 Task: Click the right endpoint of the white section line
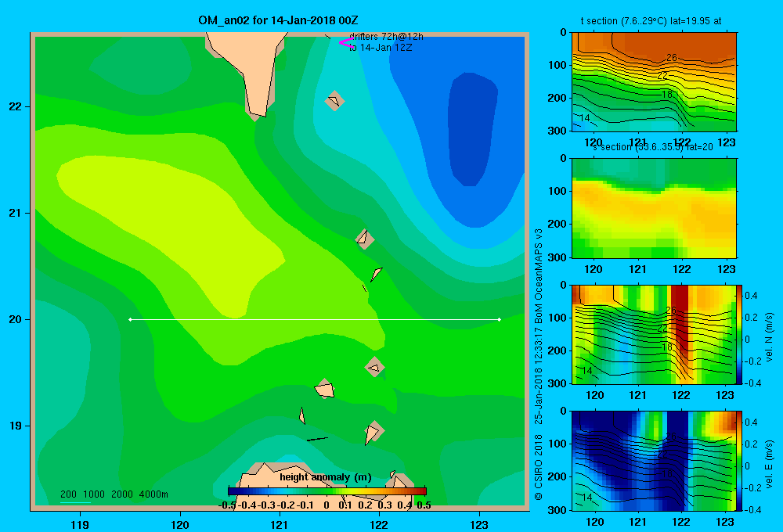(500, 319)
